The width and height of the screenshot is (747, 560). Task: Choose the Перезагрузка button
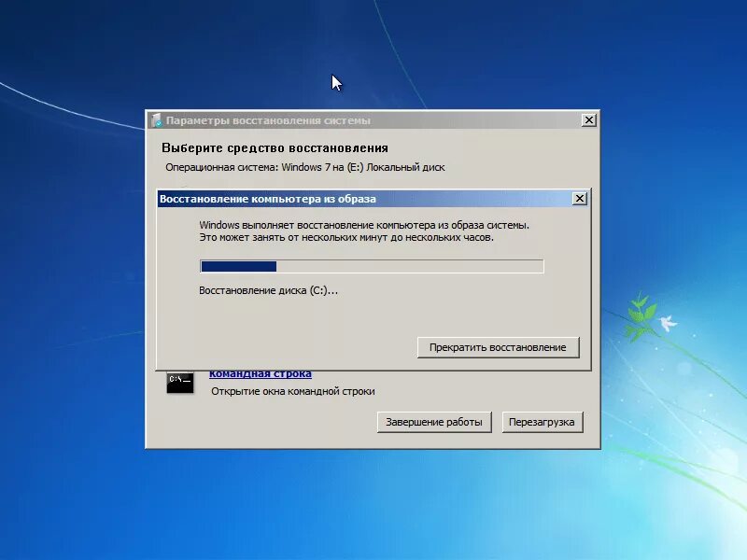click(x=543, y=422)
